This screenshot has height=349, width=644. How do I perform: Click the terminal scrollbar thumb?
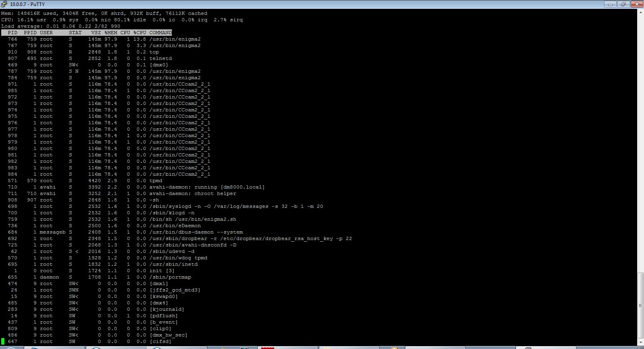tap(640, 306)
